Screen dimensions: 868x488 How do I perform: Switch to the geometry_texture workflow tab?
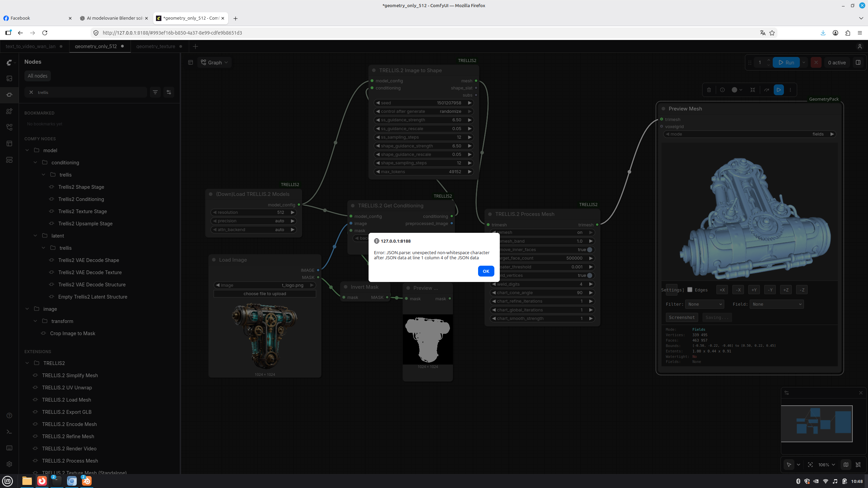[156, 46]
